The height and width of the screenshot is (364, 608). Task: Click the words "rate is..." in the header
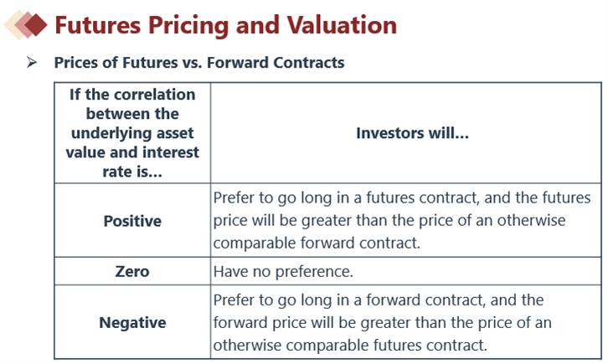(132, 170)
